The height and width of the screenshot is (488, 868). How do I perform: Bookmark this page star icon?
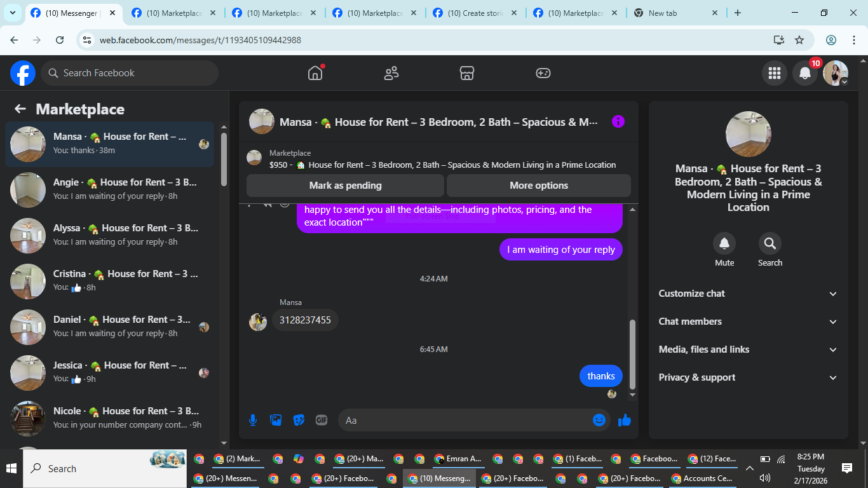click(799, 40)
